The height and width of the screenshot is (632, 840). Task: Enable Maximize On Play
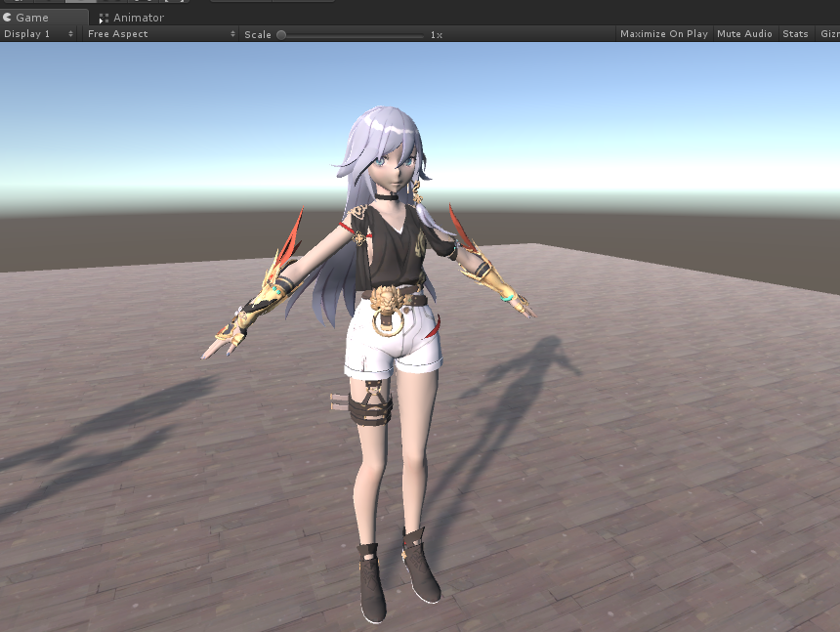click(663, 33)
